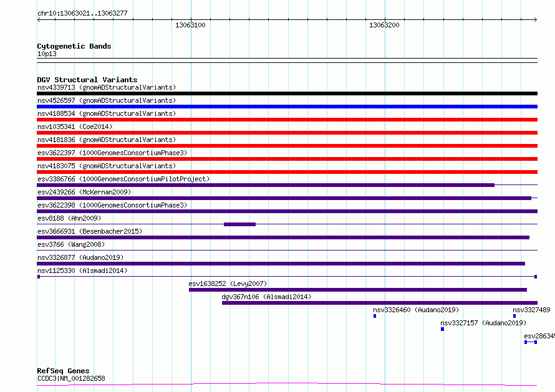The height and width of the screenshot is (392, 555).
Task: Click the red nsv4183075 variant bar
Action: coord(287,172)
